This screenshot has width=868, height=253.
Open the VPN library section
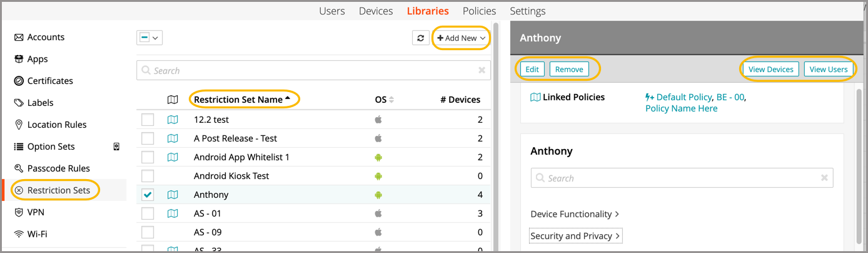pos(36,212)
